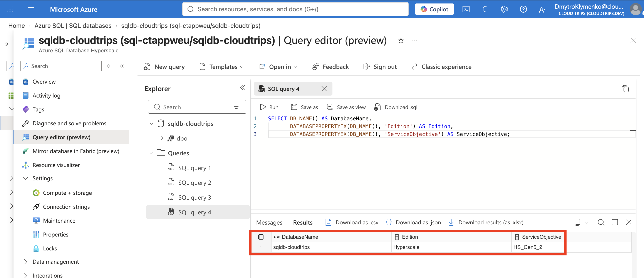Open the help question mark icon
644x278 pixels.
[523, 9]
